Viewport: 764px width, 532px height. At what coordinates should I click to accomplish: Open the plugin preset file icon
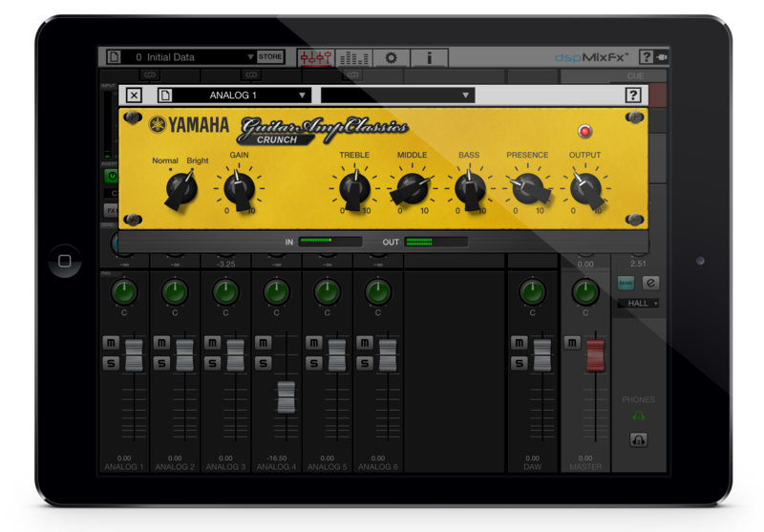(165, 95)
